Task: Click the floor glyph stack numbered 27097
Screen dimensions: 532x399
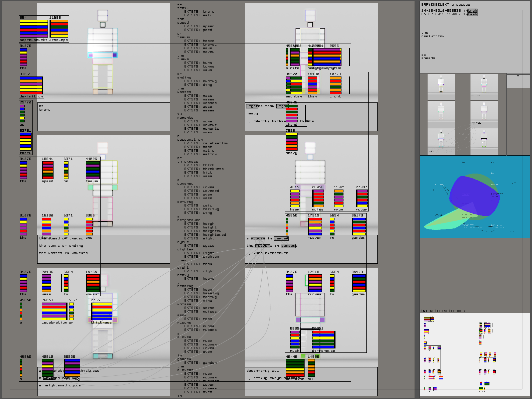Action: (x=362, y=199)
